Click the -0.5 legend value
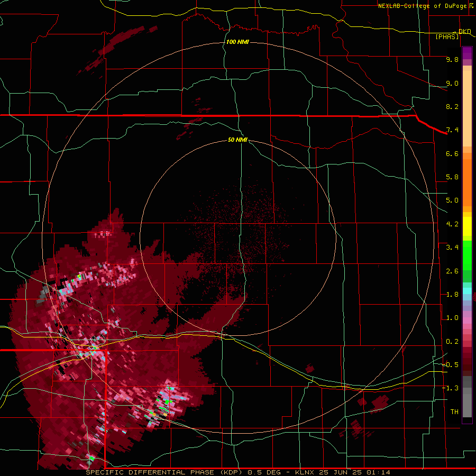476x476 pixels. (451, 365)
